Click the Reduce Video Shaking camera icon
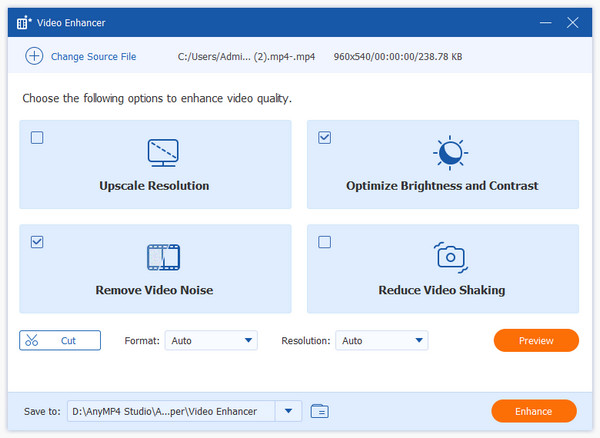Image resolution: width=600 pixels, height=438 pixels. pyautogui.click(x=449, y=257)
